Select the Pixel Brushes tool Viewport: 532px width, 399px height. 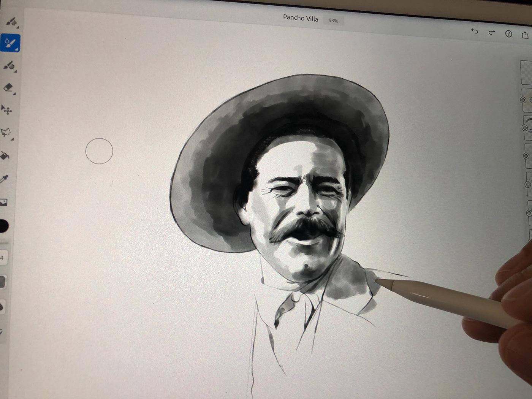(12, 22)
